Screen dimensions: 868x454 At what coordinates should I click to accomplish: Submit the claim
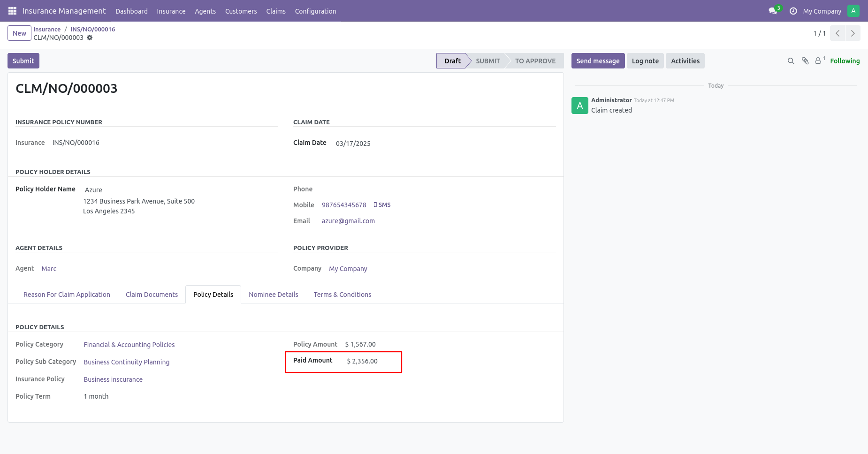(23, 61)
